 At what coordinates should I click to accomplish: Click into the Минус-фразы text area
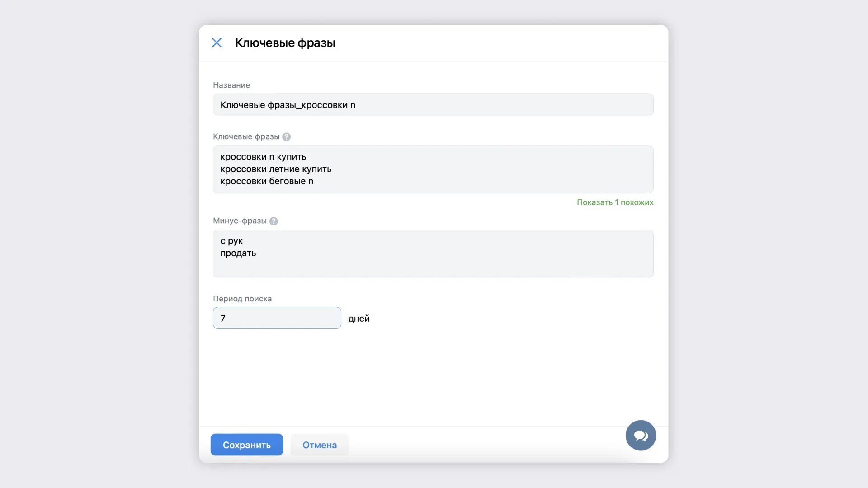coord(433,253)
